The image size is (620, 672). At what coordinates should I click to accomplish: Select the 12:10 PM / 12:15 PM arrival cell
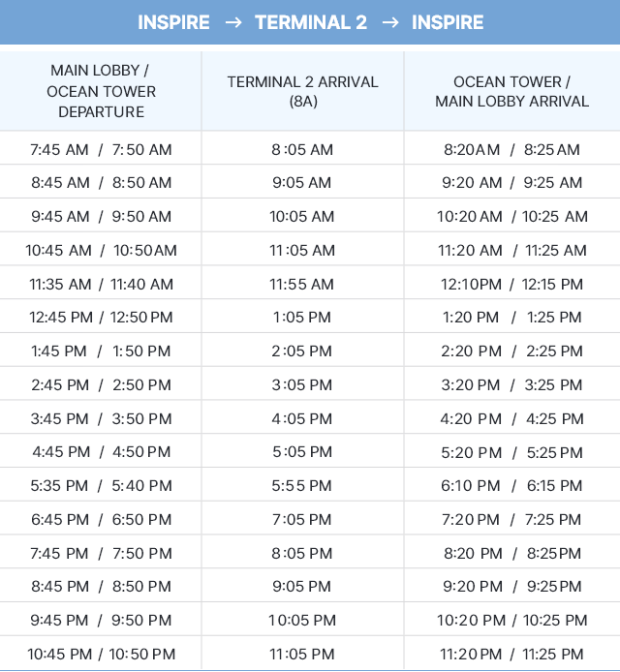pyautogui.click(x=511, y=284)
